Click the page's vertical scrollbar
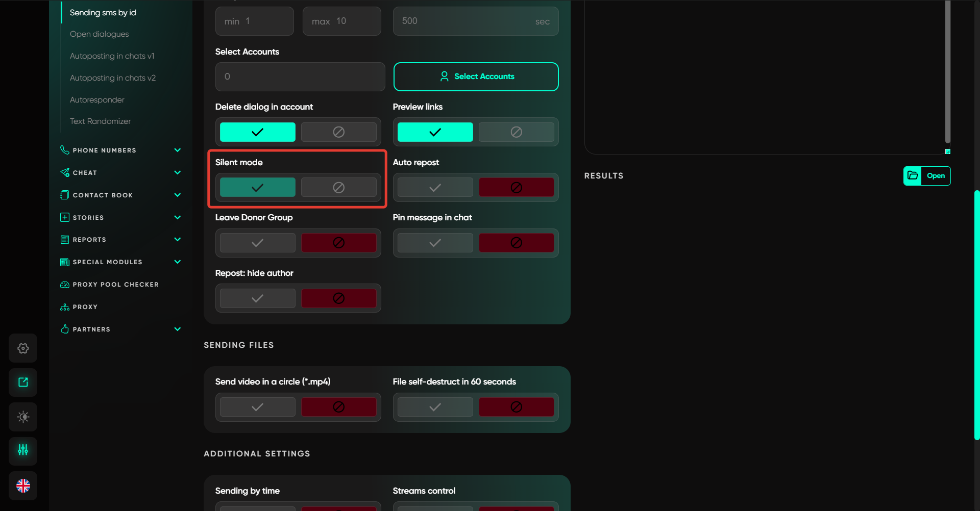 coord(976,314)
